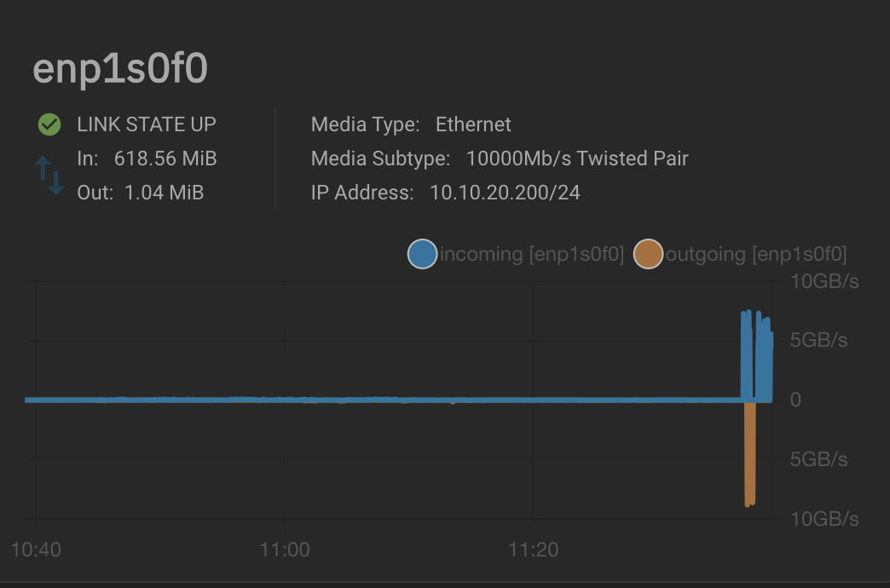Image resolution: width=890 pixels, height=588 pixels.
Task: Click the zero baseline axis label
Action: (795, 400)
